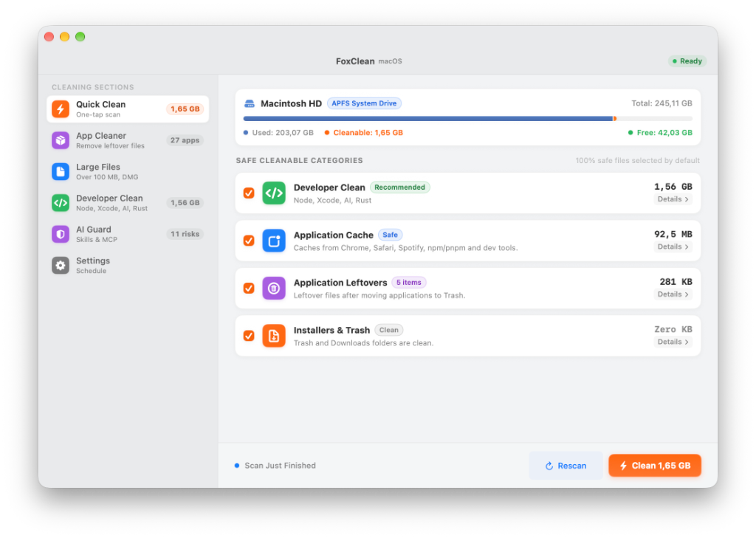Click the 'Used: 203,07 GB' legend text
The width and height of the screenshot is (756, 538).
(283, 133)
